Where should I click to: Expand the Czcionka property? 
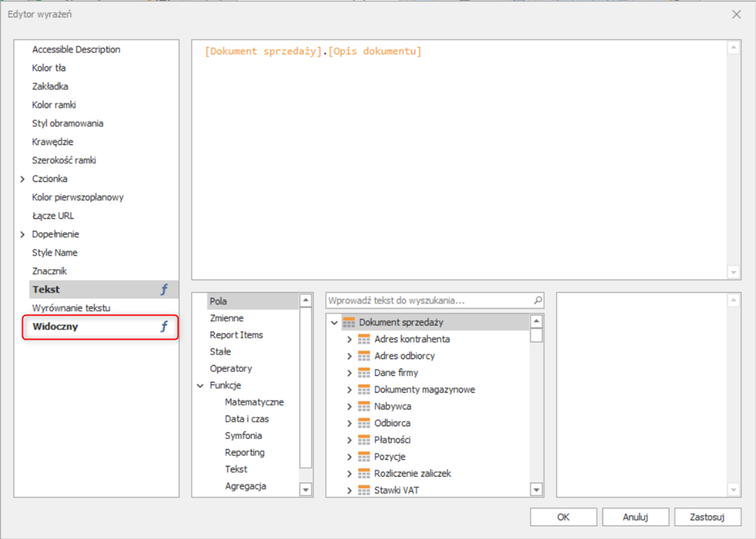click(x=23, y=179)
